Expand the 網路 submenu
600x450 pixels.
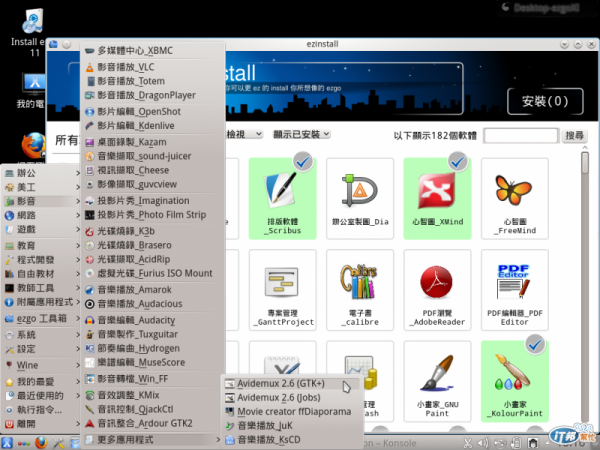(x=42, y=215)
